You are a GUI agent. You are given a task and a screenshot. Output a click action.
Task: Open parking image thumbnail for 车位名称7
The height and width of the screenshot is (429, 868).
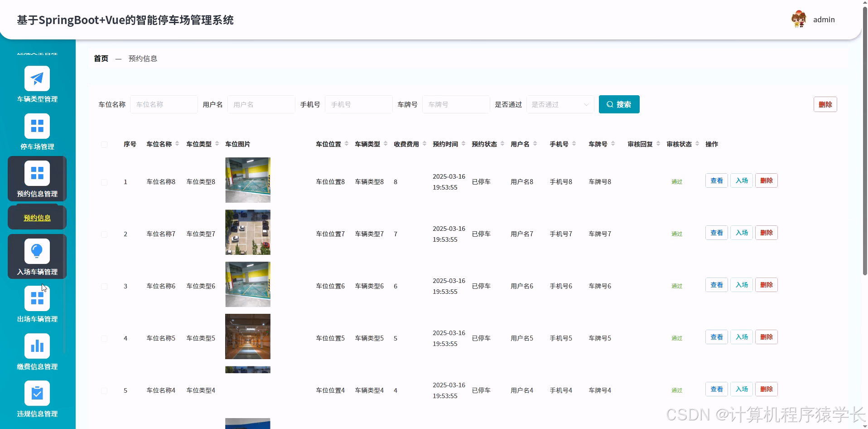[x=248, y=232]
